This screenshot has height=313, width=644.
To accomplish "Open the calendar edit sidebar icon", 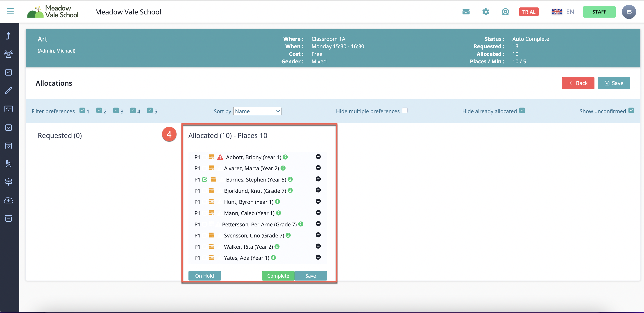I will click(9, 145).
